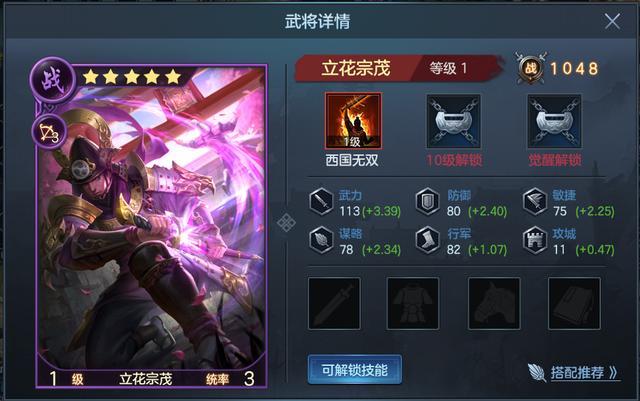Close the 武将详情 dialog
640x401 pixels.
click(x=612, y=21)
